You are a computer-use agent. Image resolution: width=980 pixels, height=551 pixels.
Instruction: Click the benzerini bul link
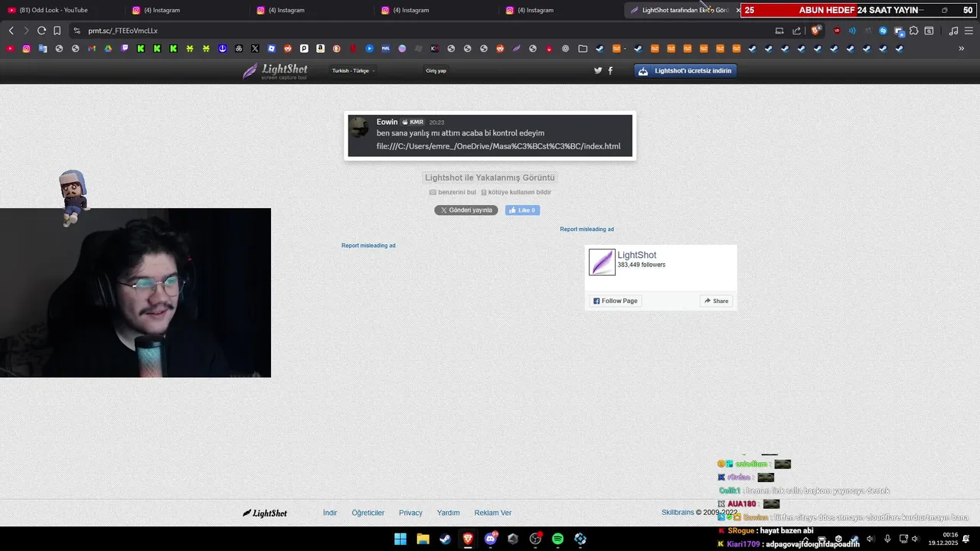pos(452,192)
